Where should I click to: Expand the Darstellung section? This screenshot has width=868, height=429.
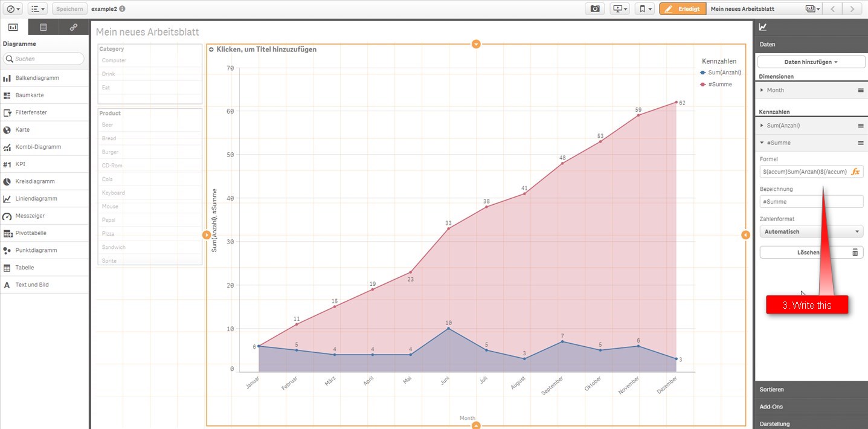[811, 424]
